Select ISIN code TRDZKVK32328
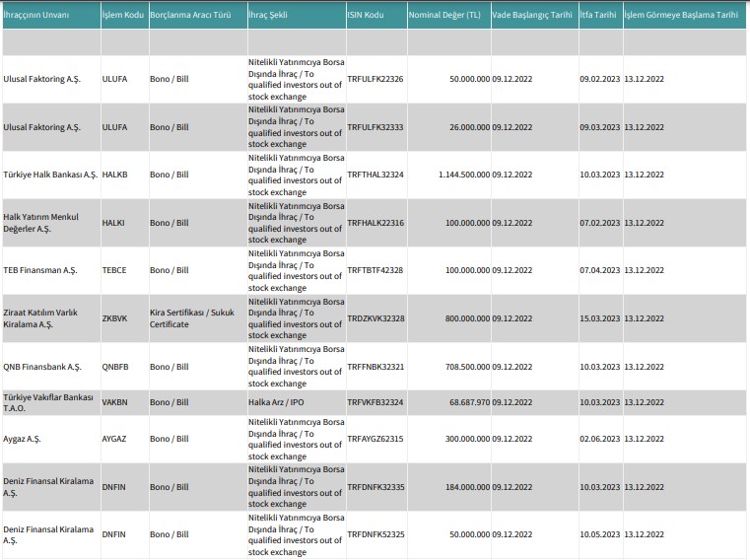 coord(375,318)
